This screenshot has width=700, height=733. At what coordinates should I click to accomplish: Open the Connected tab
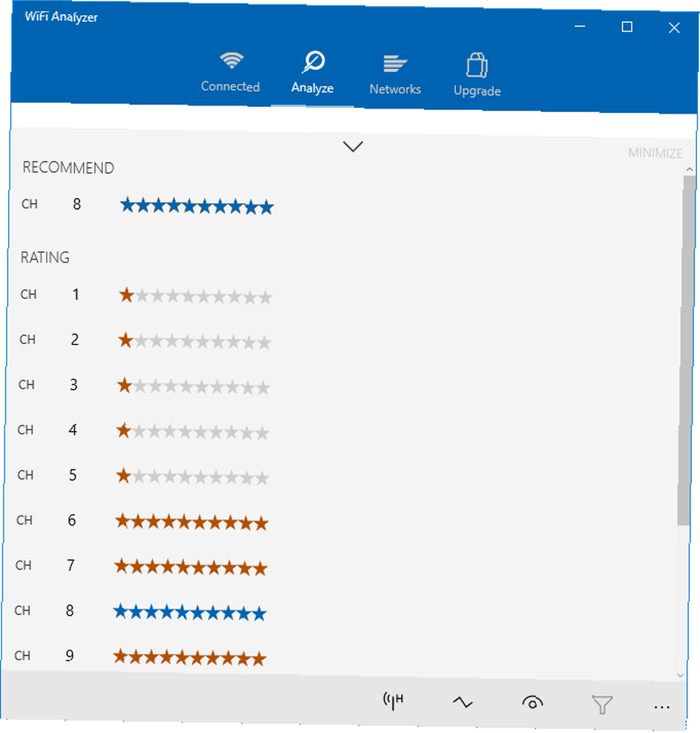coord(230,72)
